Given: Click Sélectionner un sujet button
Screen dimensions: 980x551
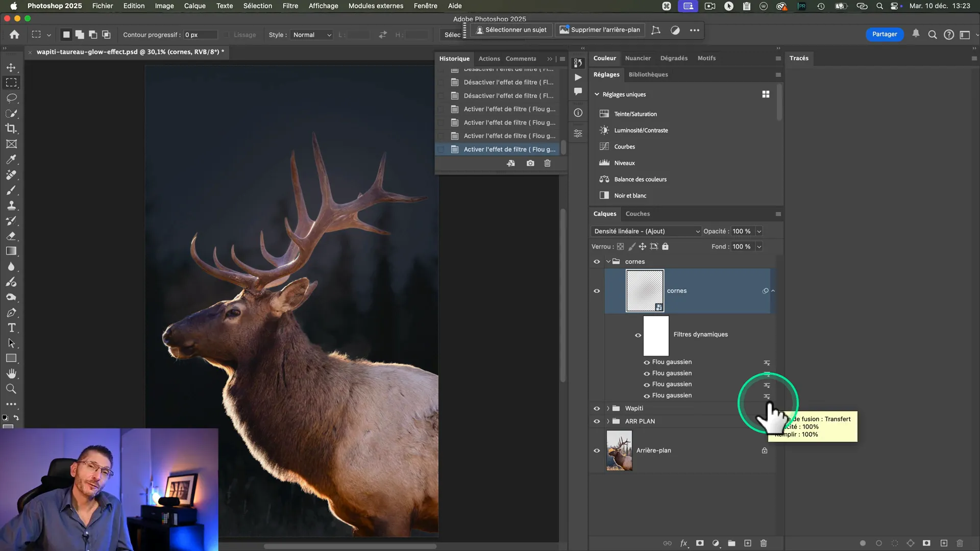Looking at the screenshot, I should click(511, 30).
